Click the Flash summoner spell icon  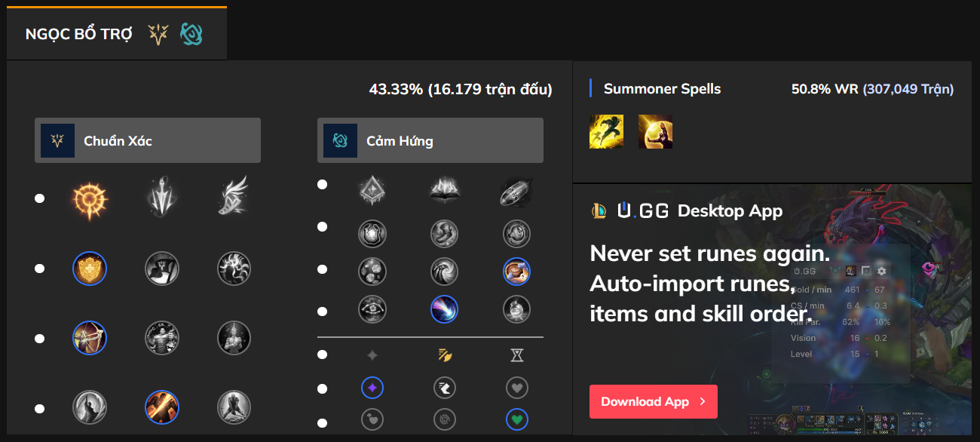click(606, 132)
